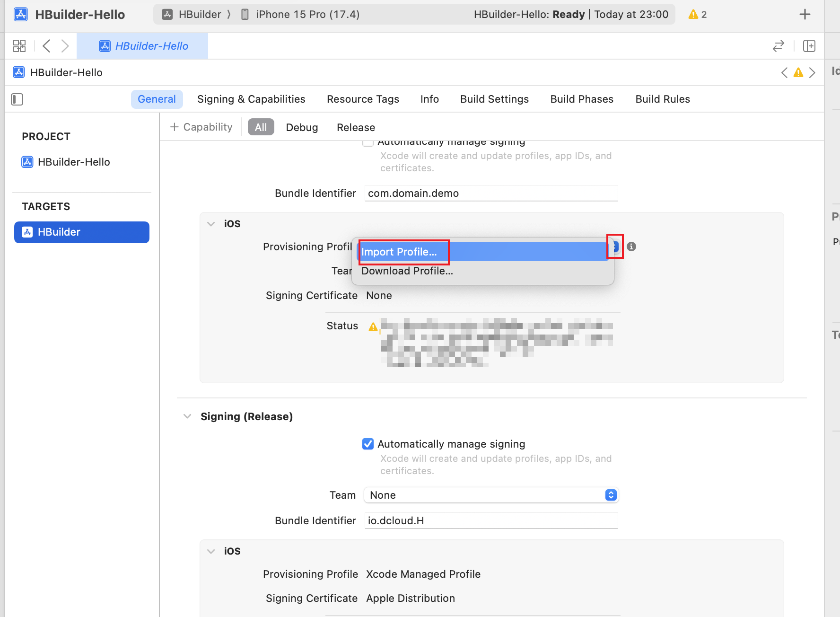Collapse the first iOS section chevron
This screenshot has width=840, height=617.
click(x=211, y=224)
